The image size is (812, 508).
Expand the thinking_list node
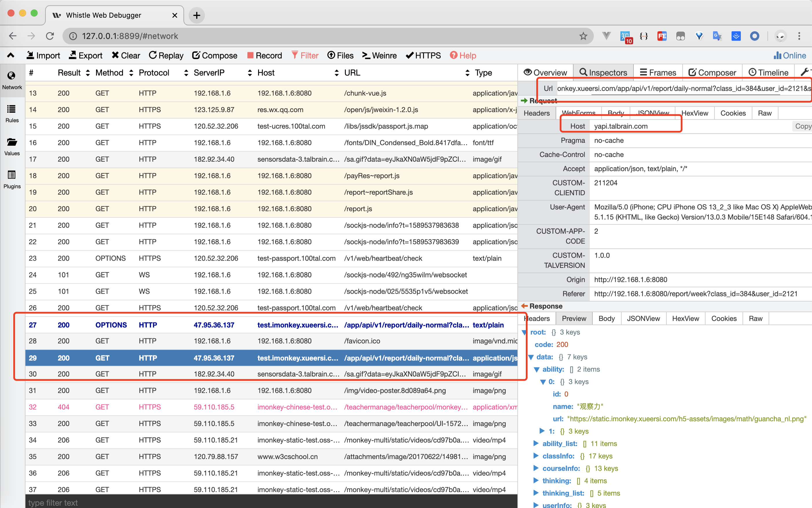(x=536, y=493)
